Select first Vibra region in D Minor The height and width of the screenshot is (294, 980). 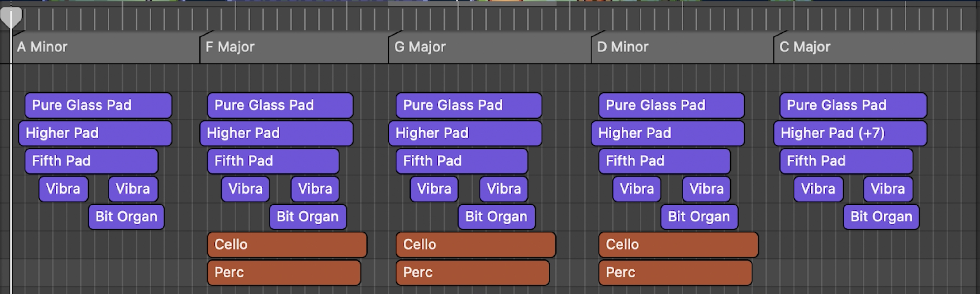[637, 189]
